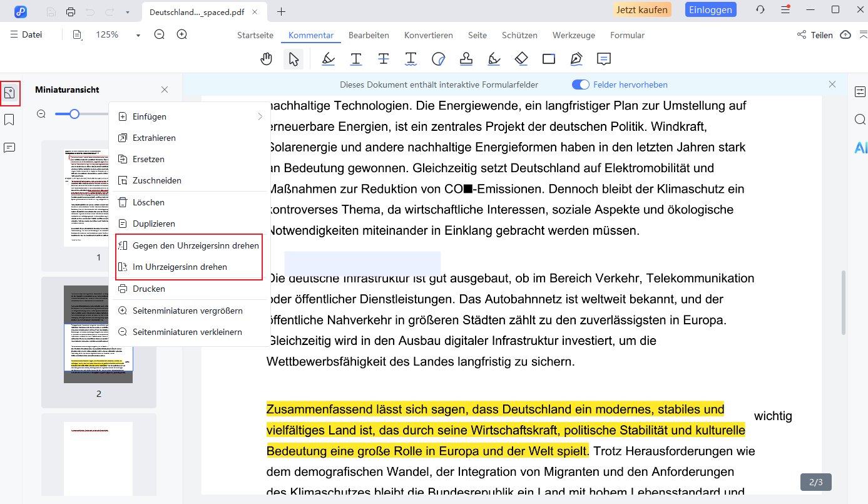This screenshot has width=868, height=504.
Task: Select the hand pan tool
Action: [x=267, y=59]
